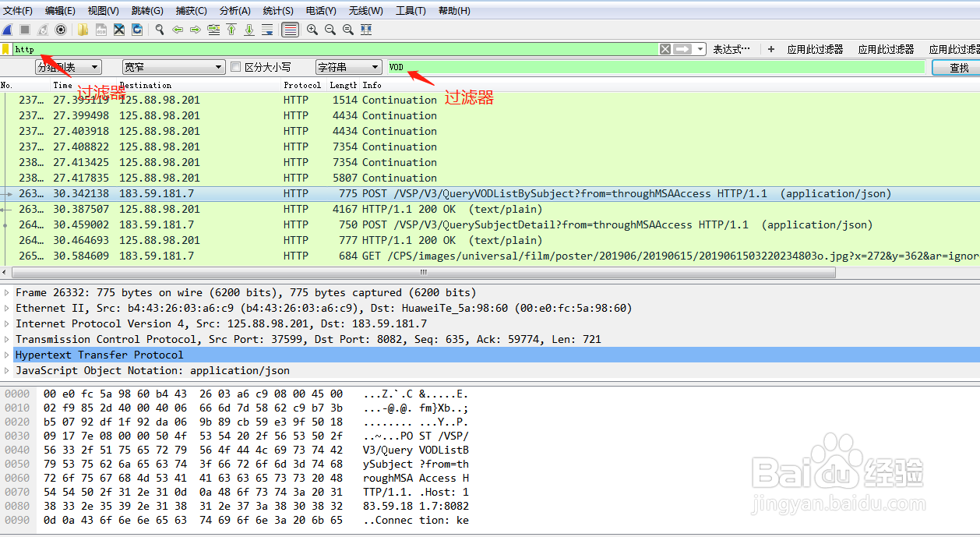The height and width of the screenshot is (537, 980).
Task: Start a new live capture with the shark fin icon
Action: pyautogui.click(x=6, y=30)
